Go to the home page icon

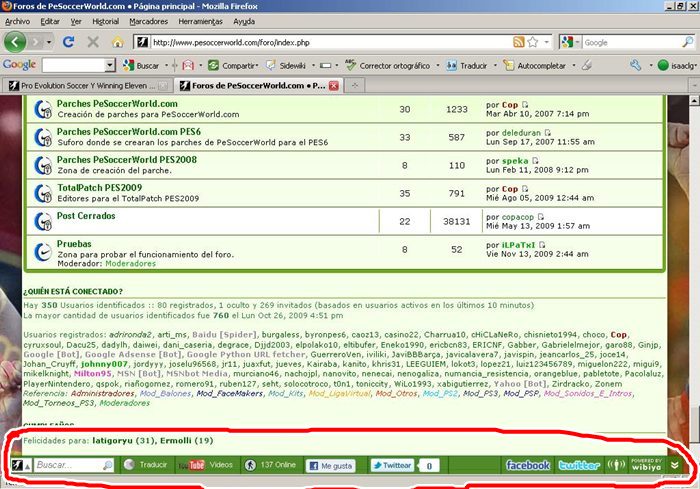pyautogui.click(x=117, y=42)
